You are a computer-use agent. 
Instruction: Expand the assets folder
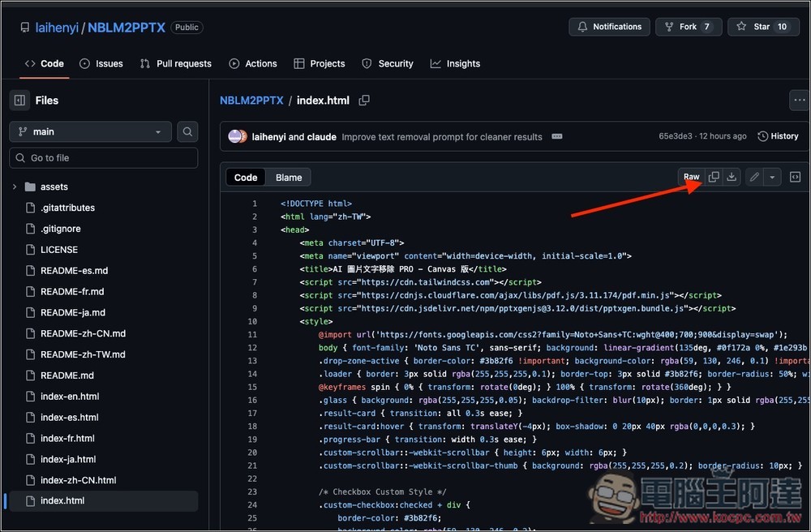[15, 187]
